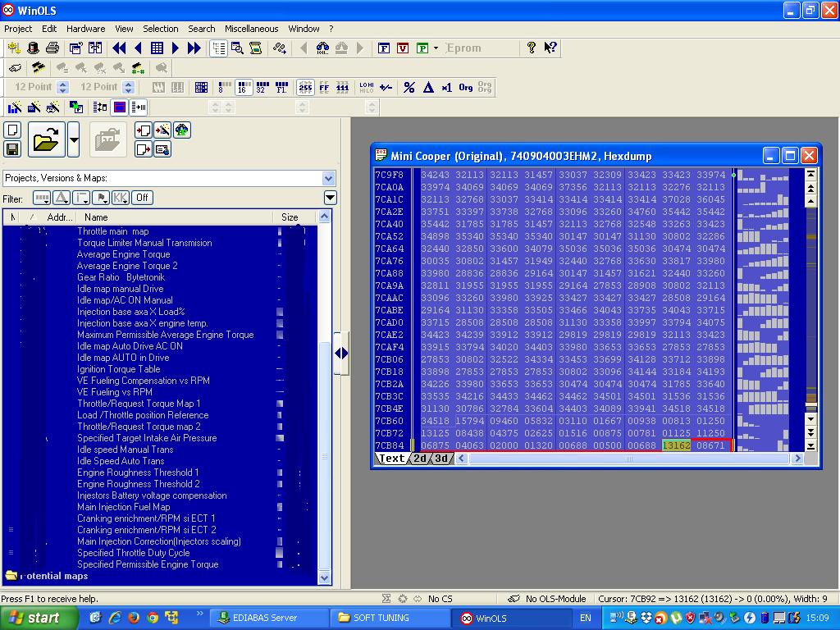840x630 pixels.
Task: Click the delta difference icon
Action: [428, 87]
